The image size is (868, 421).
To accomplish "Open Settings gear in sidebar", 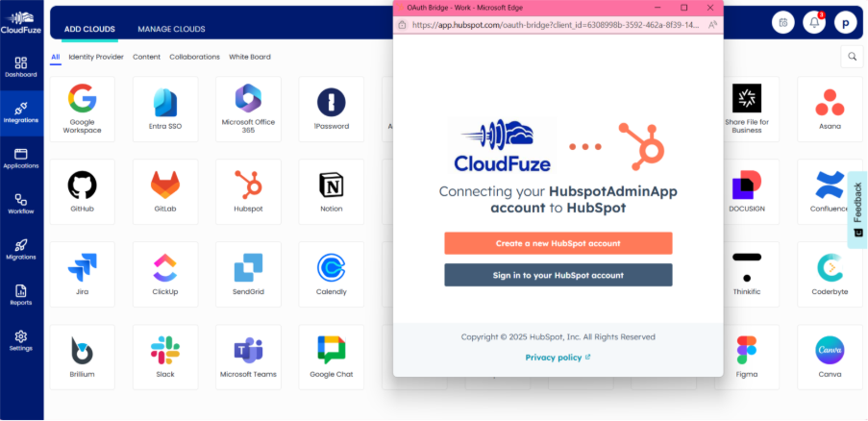I will pos(21,341).
